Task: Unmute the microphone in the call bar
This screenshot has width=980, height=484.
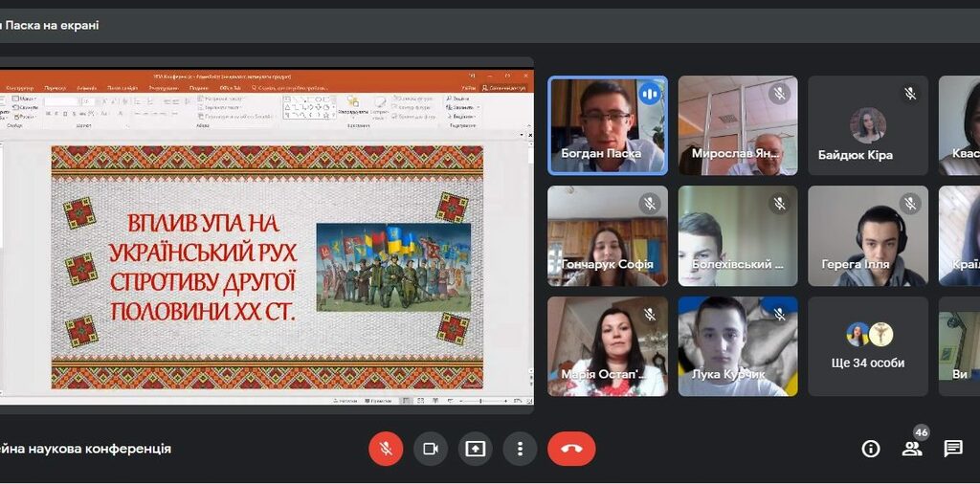Action: (x=386, y=449)
